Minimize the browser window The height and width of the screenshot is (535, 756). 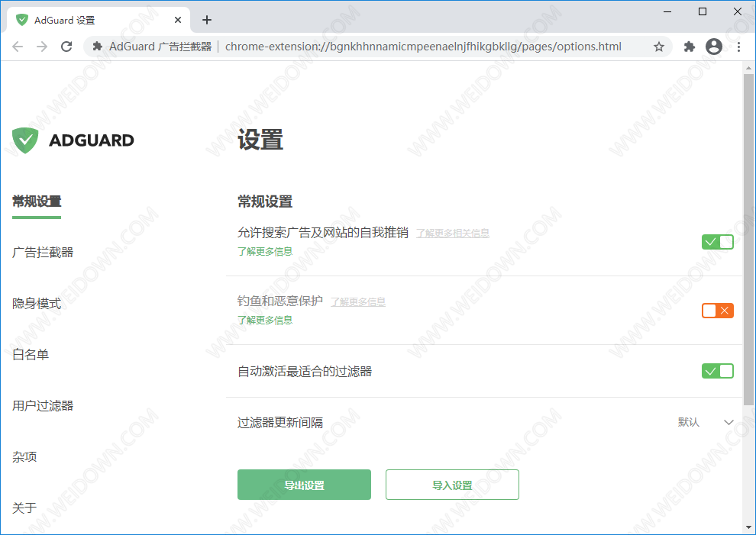[667, 11]
